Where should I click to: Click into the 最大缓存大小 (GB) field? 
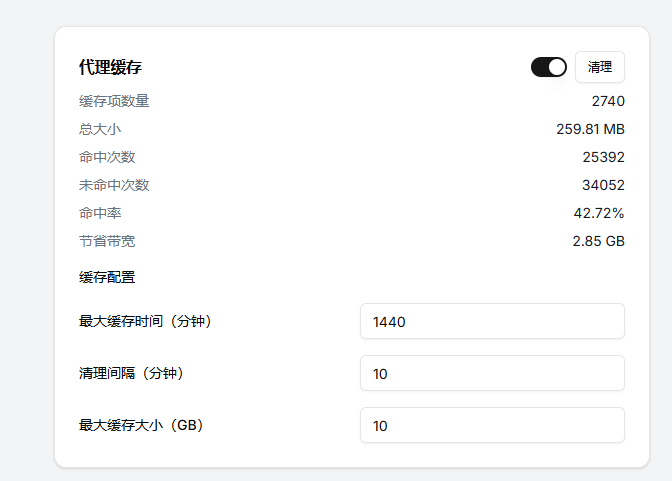coord(492,425)
